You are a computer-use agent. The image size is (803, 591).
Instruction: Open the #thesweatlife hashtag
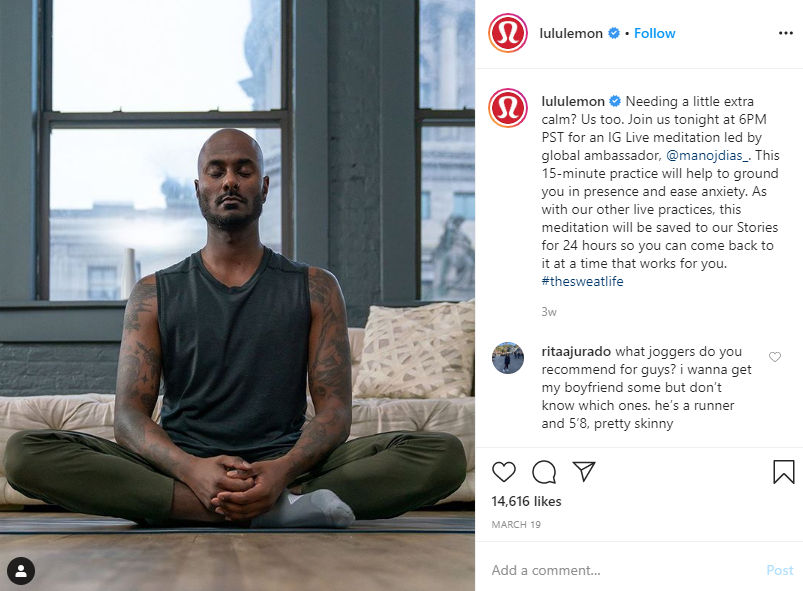[582, 281]
